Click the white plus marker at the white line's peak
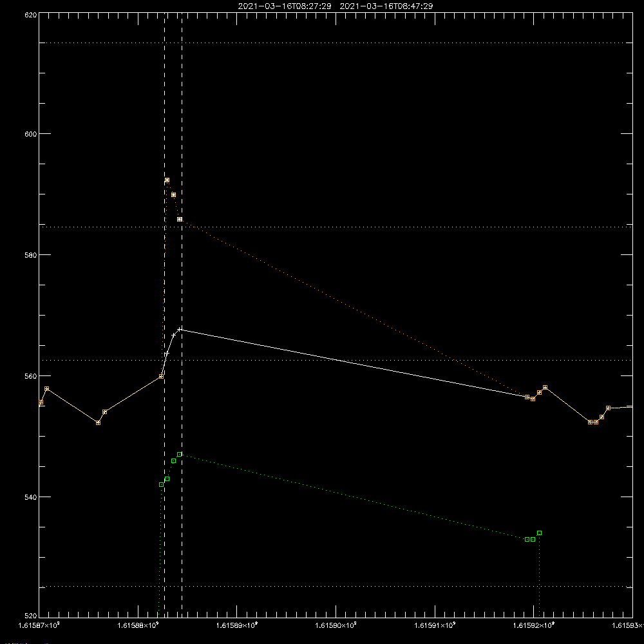644x644 pixels. tap(180, 329)
